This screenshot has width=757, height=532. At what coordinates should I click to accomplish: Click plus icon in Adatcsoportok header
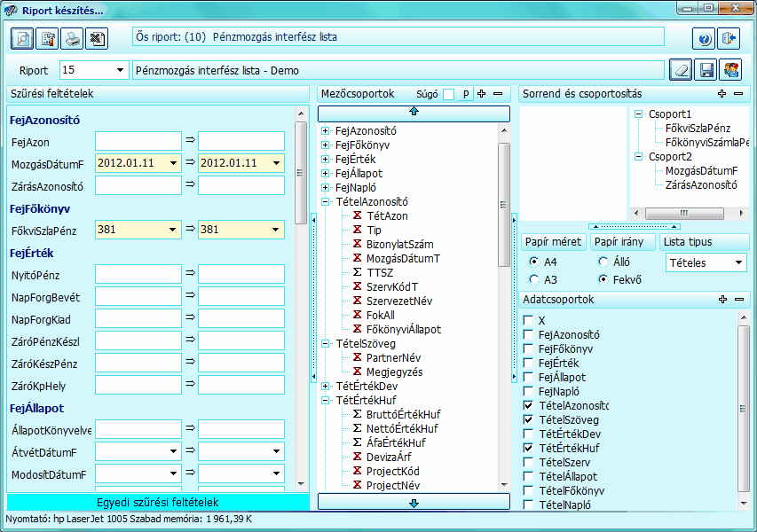point(722,300)
